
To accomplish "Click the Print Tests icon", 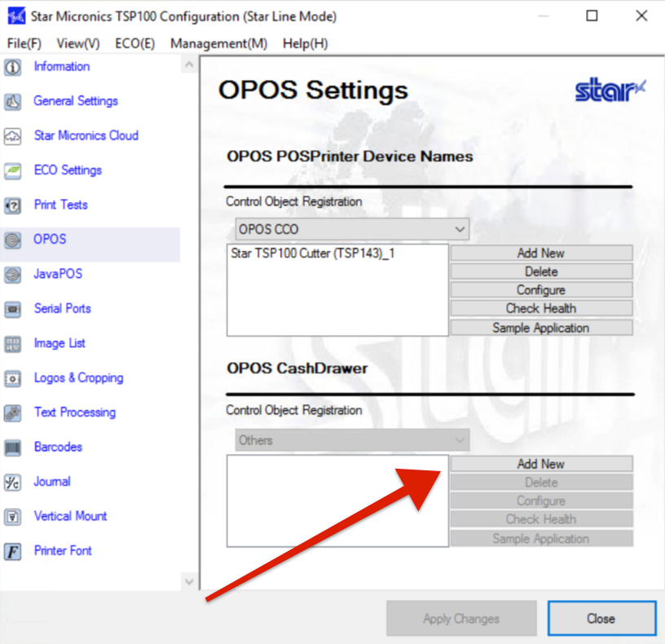I will tap(13, 205).
